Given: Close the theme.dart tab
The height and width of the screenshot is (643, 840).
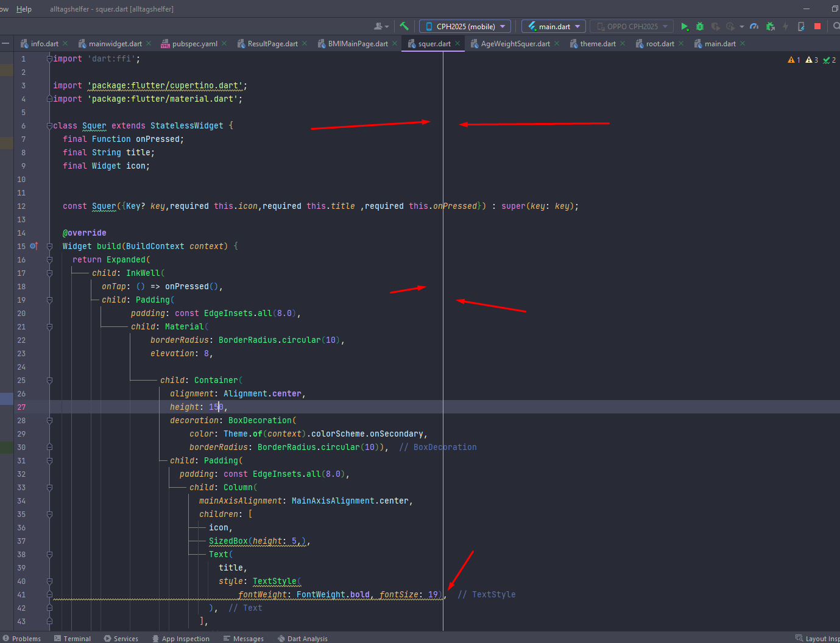Looking at the screenshot, I should click(623, 43).
